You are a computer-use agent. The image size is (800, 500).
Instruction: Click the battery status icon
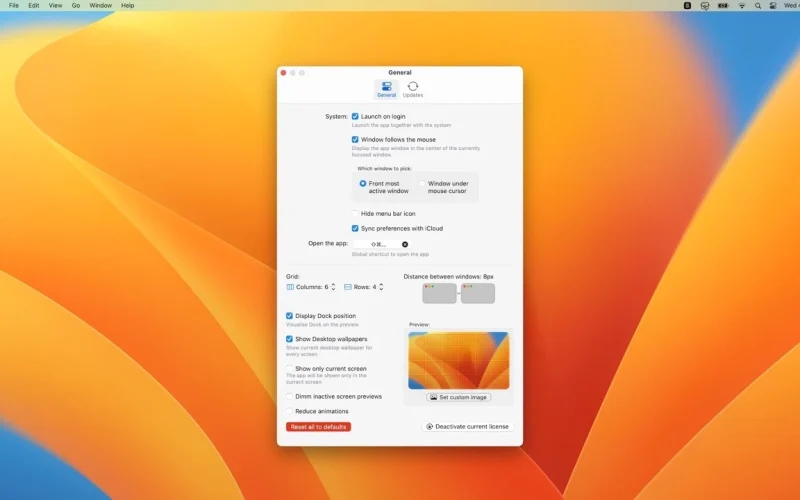[723, 6]
